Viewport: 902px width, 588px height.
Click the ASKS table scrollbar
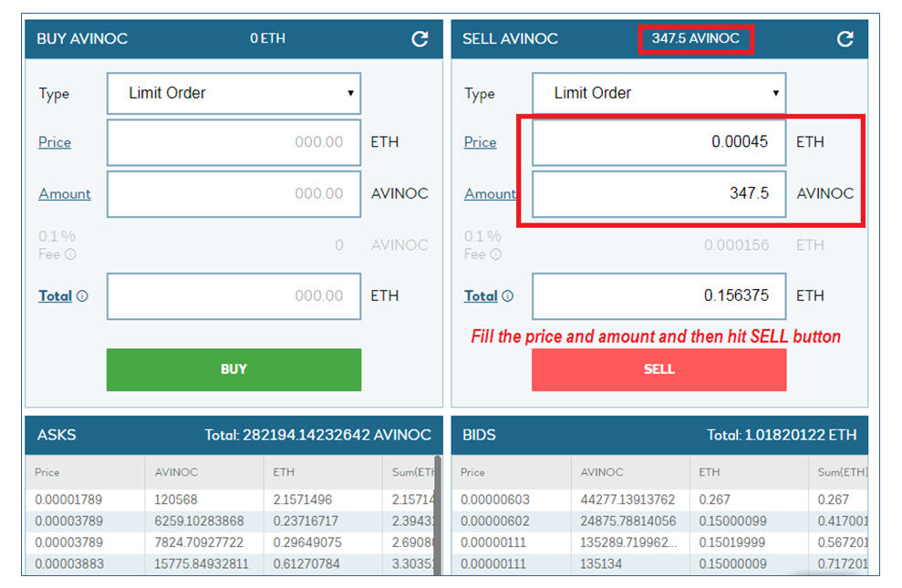438,516
